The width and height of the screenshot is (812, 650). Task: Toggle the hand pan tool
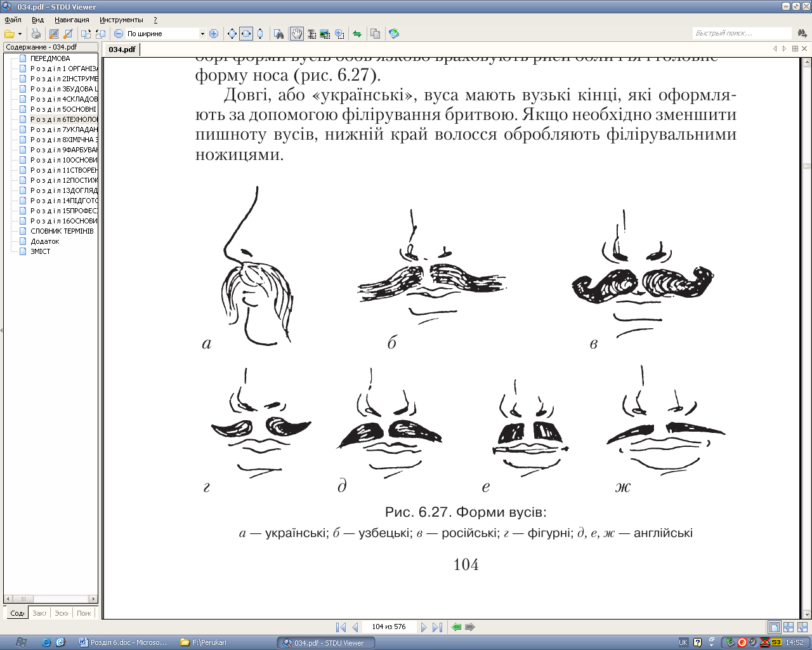tap(297, 34)
